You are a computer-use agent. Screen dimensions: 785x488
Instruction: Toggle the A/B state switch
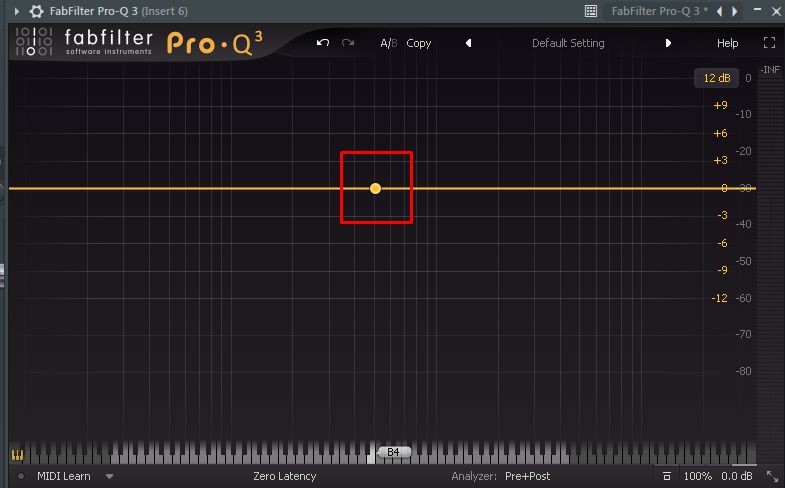[388, 44]
